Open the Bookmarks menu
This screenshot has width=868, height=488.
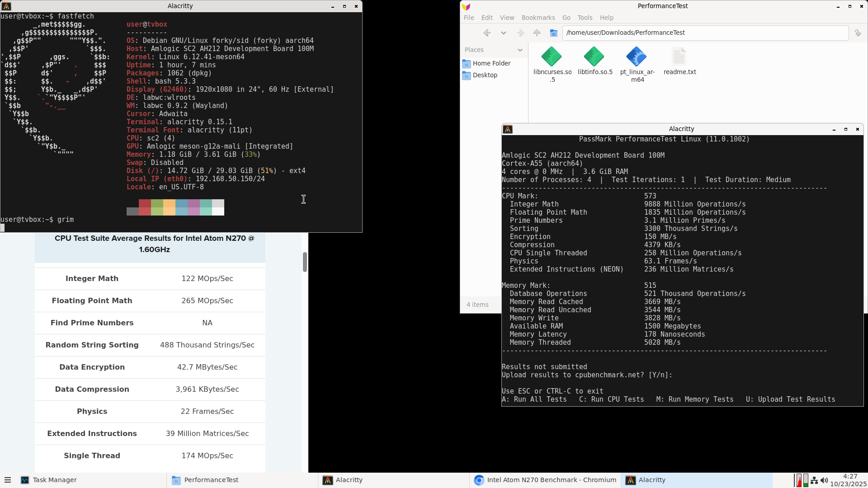538,18
